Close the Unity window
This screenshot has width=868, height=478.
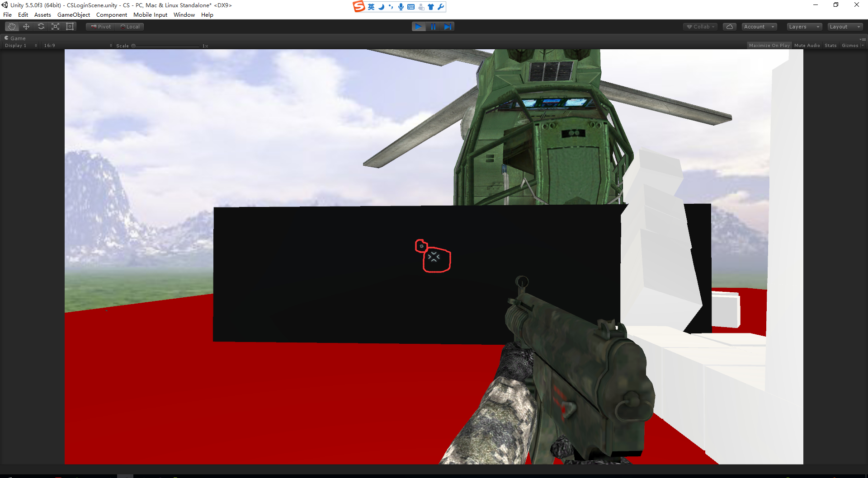[857, 5]
